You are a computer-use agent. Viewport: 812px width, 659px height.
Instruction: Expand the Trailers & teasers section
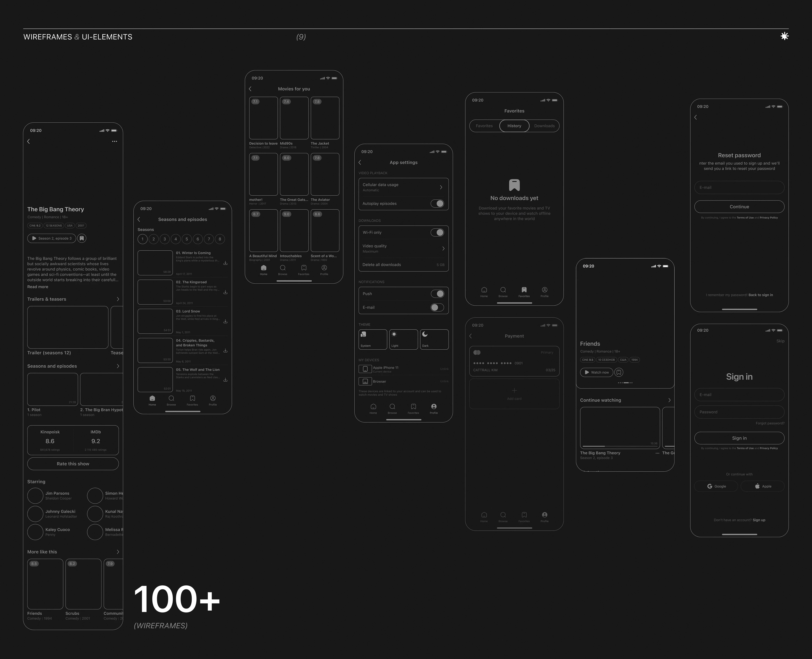pyautogui.click(x=118, y=299)
